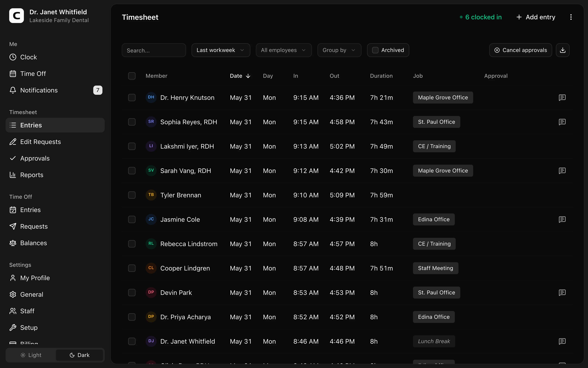Click the 5:02 PM out time for Lakshmi Iyer

[x=342, y=146]
